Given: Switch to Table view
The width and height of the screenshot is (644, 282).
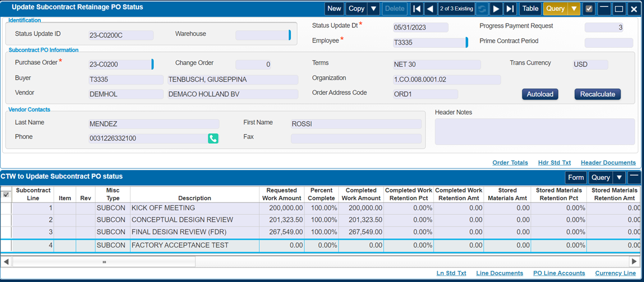Looking at the screenshot, I should coord(530,8).
